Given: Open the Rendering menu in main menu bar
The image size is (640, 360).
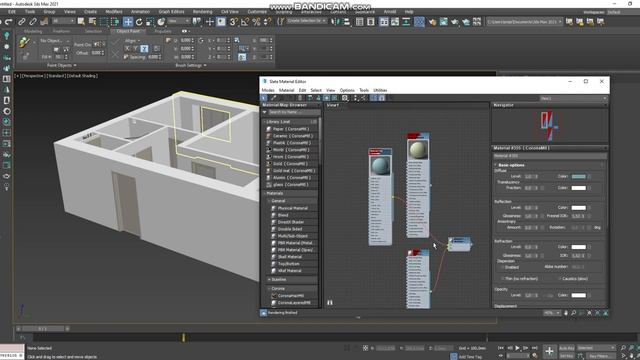Looking at the screenshot, I should (x=202, y=12).
